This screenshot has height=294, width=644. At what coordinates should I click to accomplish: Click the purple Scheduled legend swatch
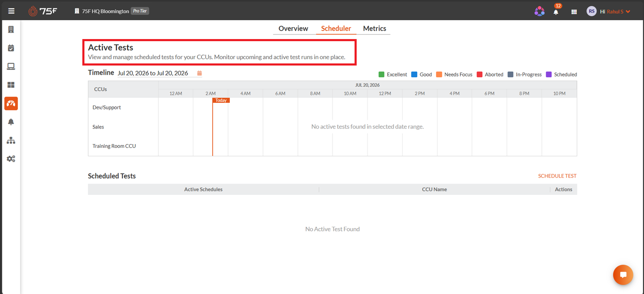point(549,74)
